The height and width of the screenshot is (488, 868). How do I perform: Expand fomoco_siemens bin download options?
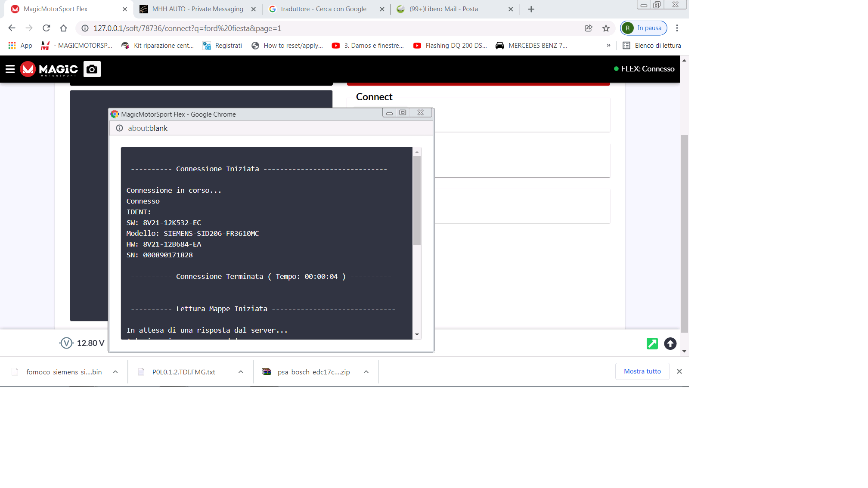pos(115,372)
